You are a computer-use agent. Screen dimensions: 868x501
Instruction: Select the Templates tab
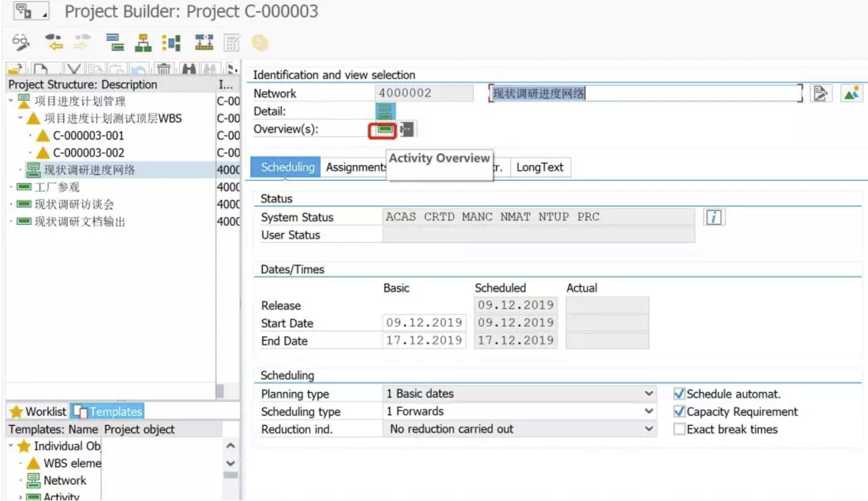click(107, 411)
